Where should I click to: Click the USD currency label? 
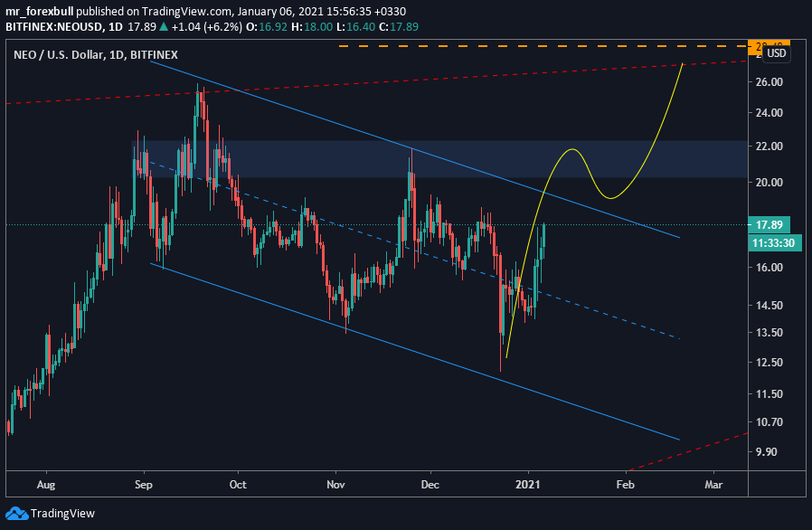776,53
